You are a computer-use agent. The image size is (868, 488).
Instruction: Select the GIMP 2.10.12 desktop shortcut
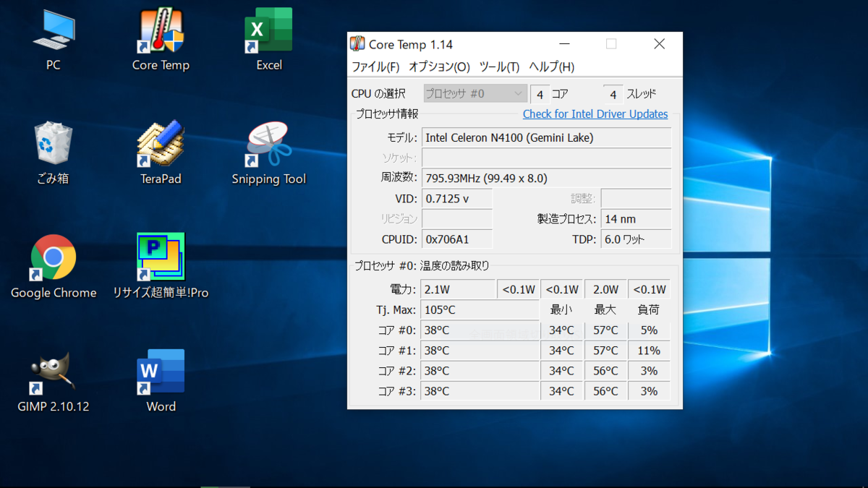[x=54, y=381]
